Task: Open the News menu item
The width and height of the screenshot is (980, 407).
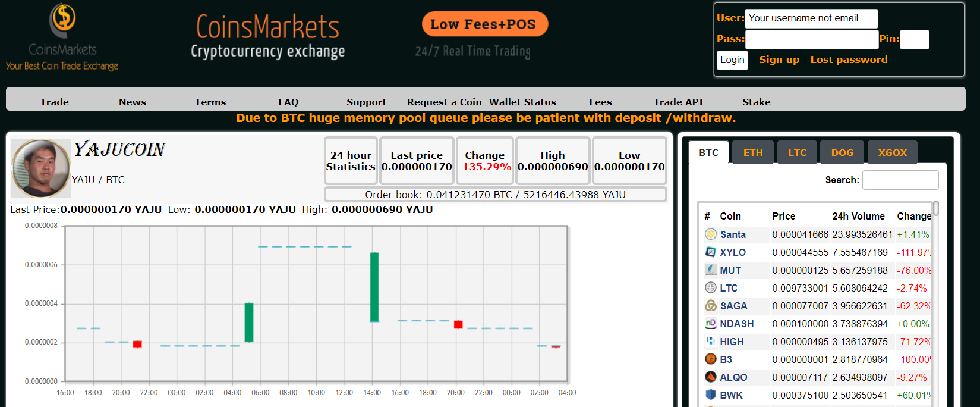Action: [133, 102]
